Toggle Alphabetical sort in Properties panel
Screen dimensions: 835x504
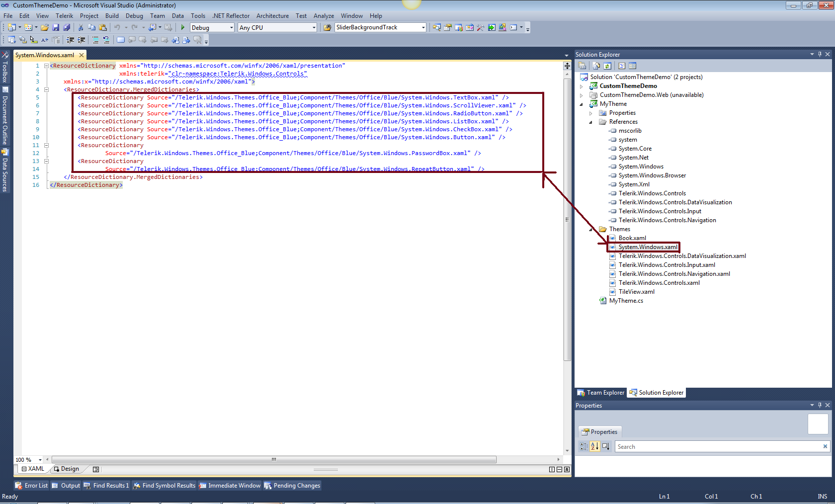coord(594,446)
